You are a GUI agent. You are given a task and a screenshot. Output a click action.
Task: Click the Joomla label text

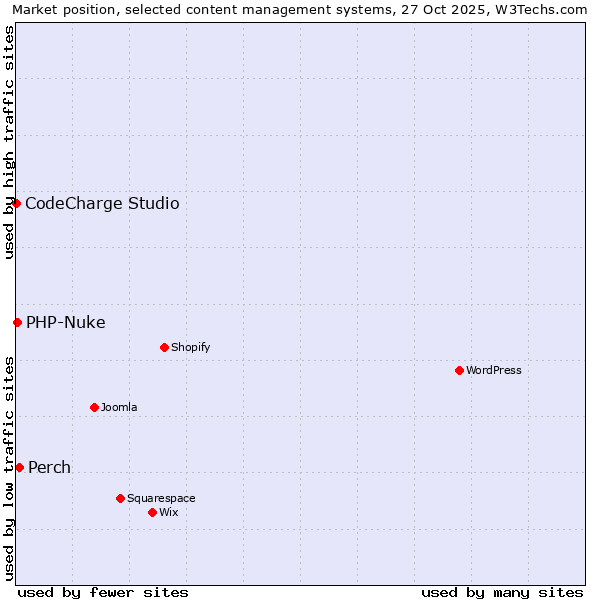click(x=119, y=408)
